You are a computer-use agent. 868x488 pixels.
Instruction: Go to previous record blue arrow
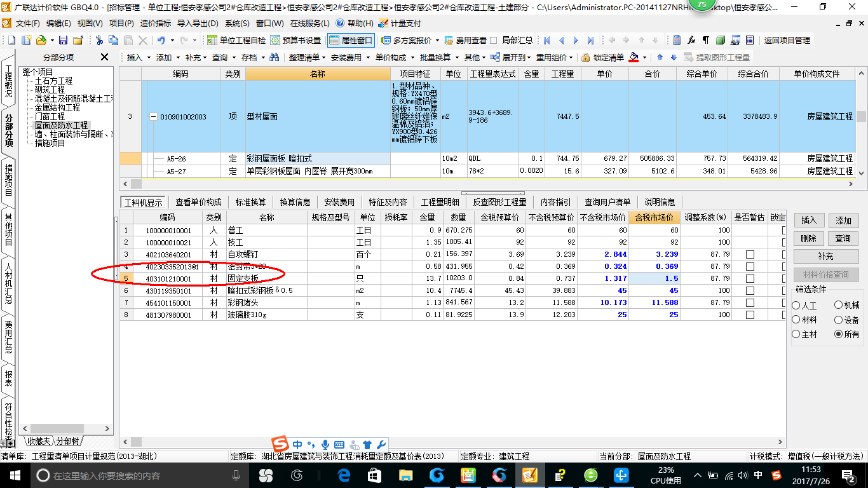[x=562, y=40]
